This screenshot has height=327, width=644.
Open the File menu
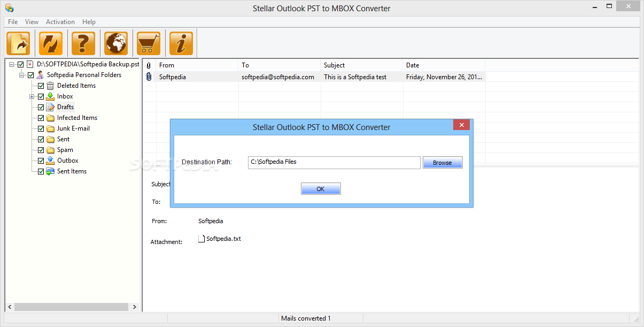click(x=13, y=22)
